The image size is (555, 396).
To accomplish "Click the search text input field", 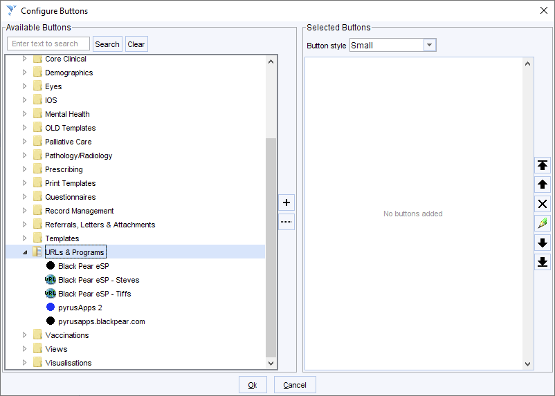I will click(x=48, y=44).
